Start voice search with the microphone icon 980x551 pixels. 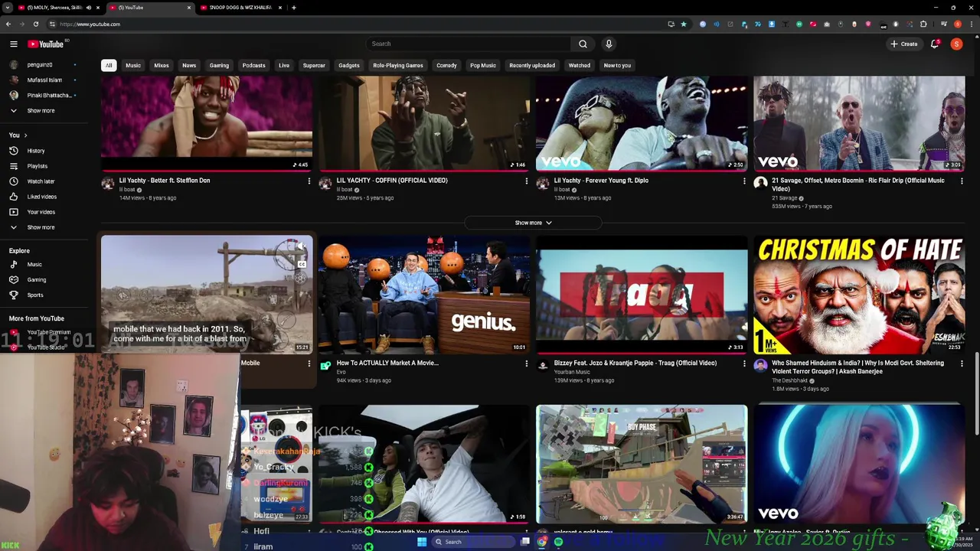(609, 44)
